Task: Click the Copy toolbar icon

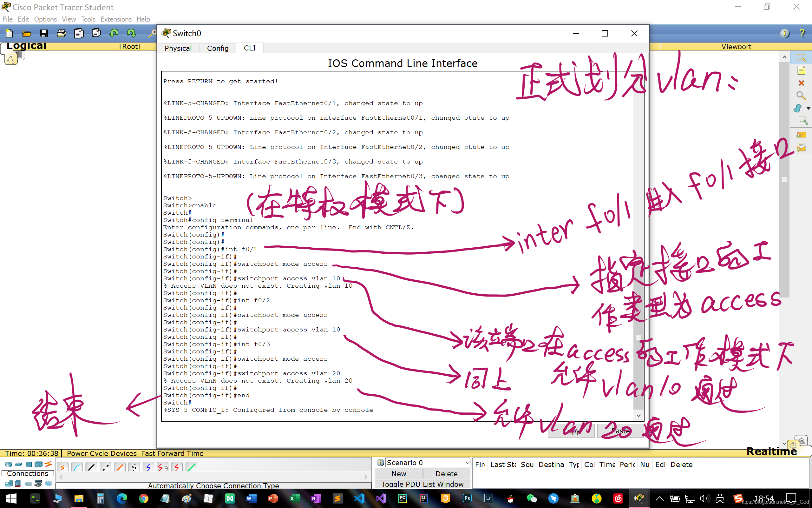Action: coord(79,33)
